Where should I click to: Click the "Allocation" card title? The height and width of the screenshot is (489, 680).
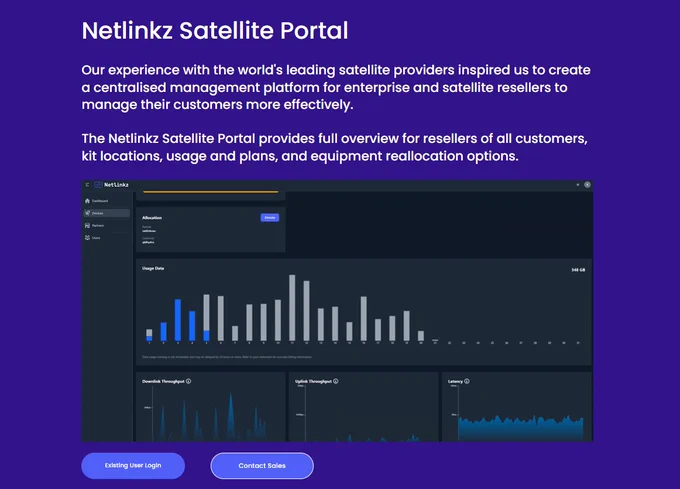(x=152, y=218)
